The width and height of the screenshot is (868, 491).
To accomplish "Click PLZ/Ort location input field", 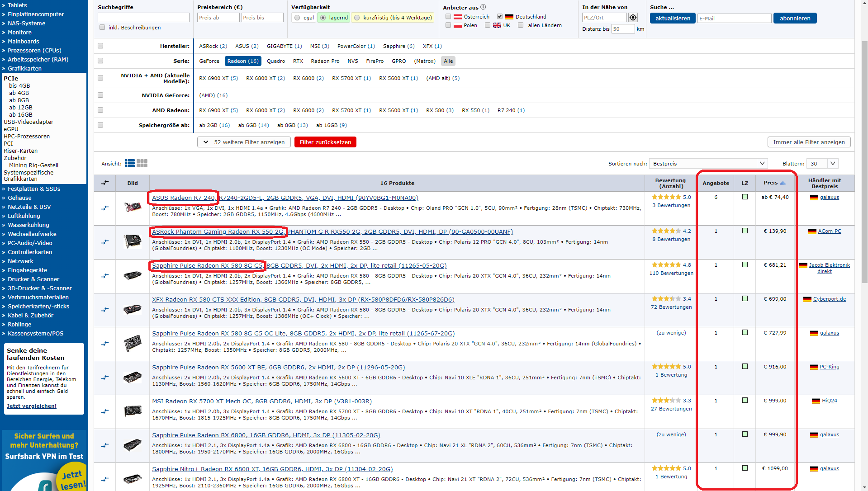I will (604, 17).
